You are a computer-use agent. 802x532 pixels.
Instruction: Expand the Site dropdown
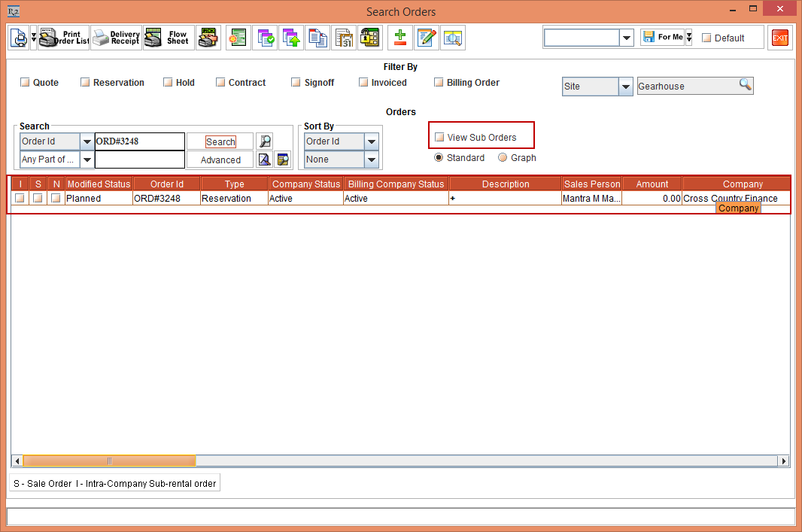click(625, 87)
